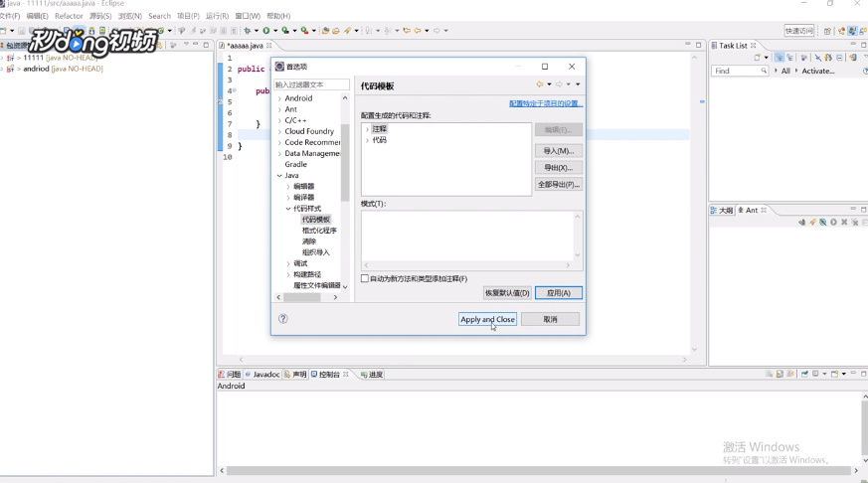Select 格式化程序 in preferences tree
868x483 pixels.
pos(319,231)
